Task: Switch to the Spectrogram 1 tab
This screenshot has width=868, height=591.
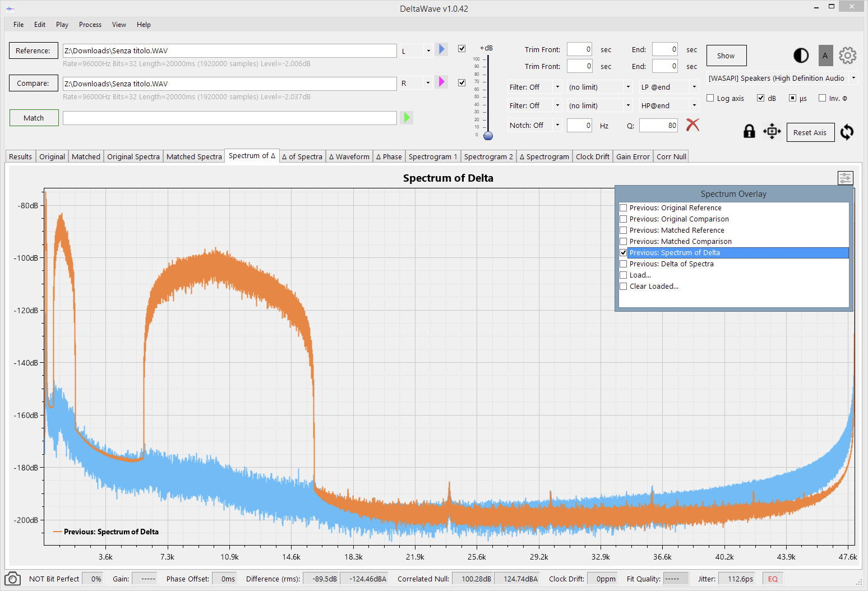Action: [433, 156]
